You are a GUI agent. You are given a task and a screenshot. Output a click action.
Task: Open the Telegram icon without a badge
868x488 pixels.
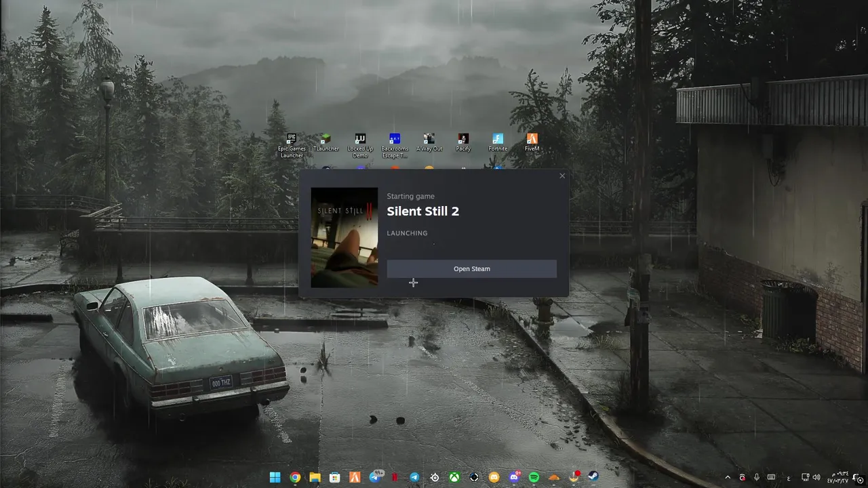(414, 477)
